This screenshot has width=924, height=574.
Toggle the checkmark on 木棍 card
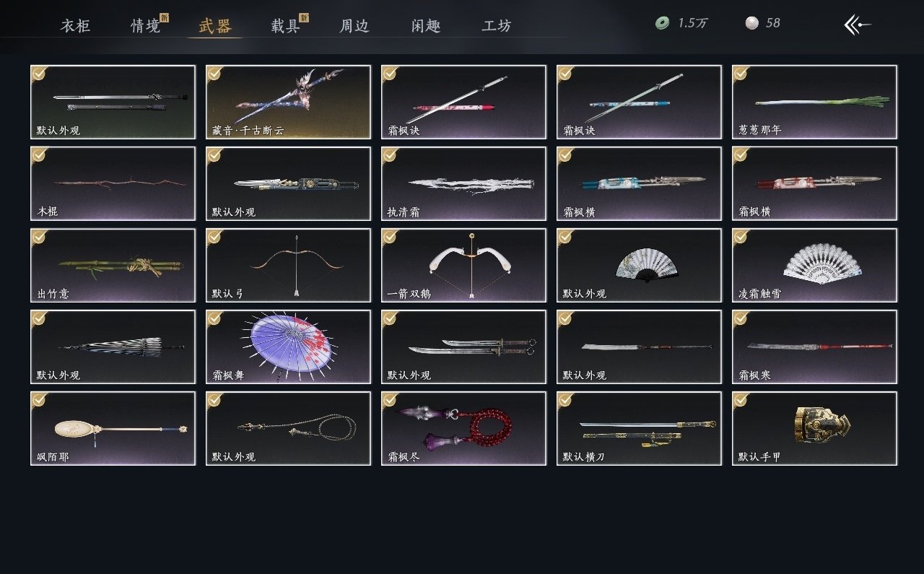coord(39,155)
